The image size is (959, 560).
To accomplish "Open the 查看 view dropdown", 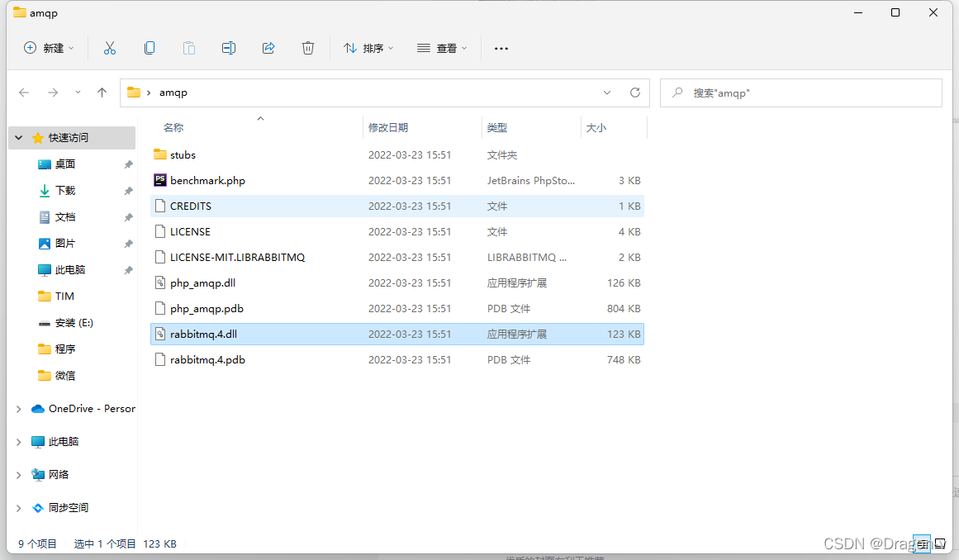I will pyautogui.click(x=442, y=48).
